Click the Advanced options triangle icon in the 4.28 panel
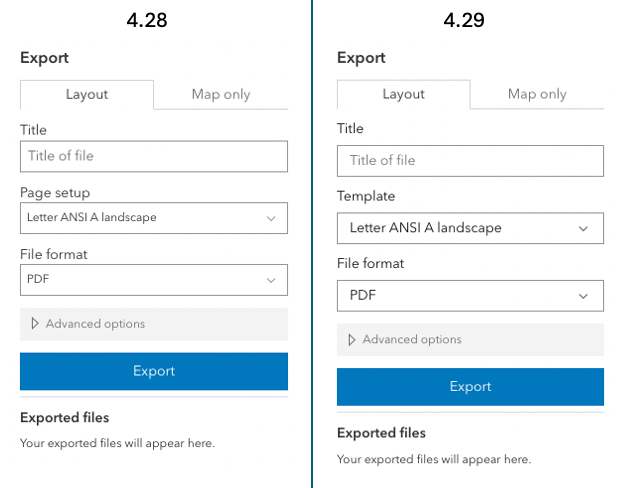The width and height of the screenshot is (626, 488). point(35,324)
